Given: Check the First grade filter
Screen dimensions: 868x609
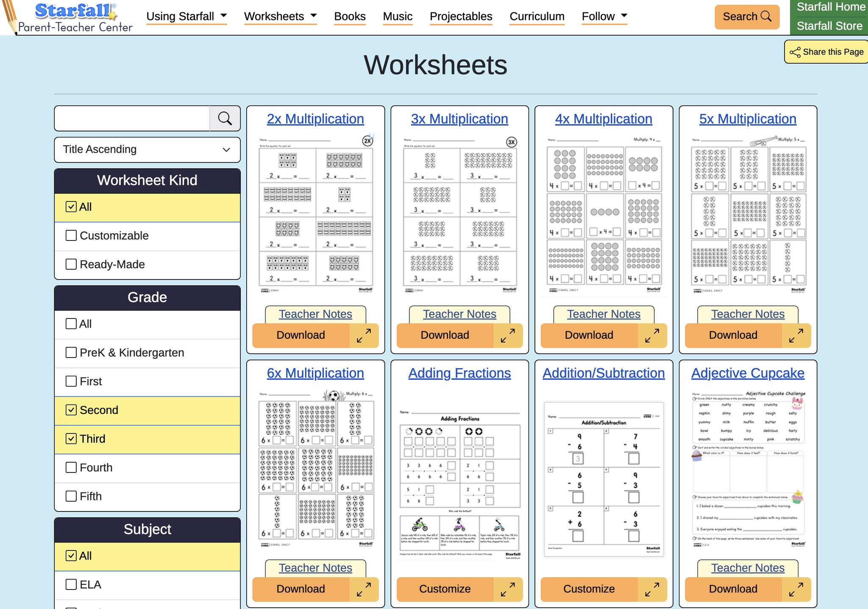Looking at the screenshot, I should 71,381.
